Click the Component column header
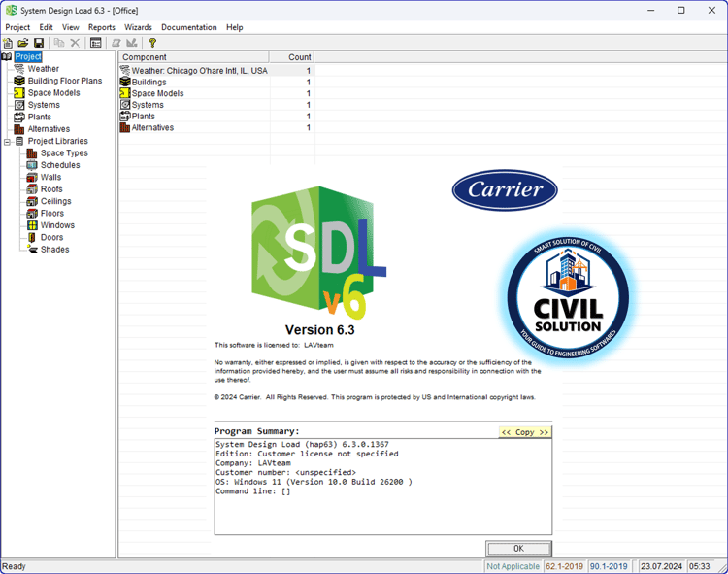The width and height of the screenshot is (728, 574). tap(193, 57)
